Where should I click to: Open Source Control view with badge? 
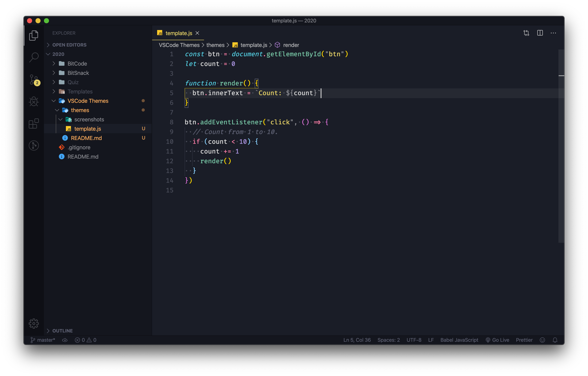(x=34, y=80)
